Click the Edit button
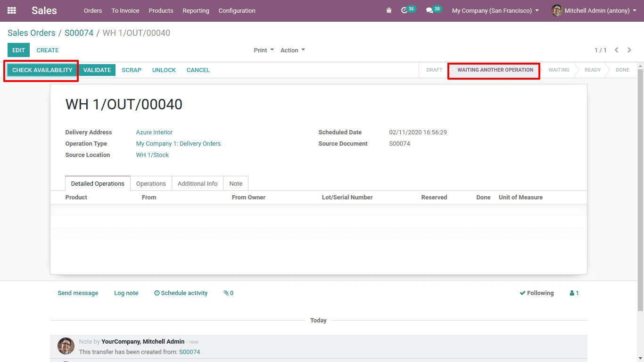The height and width of the screenshot is (362, 644). (x=18, y=50)
